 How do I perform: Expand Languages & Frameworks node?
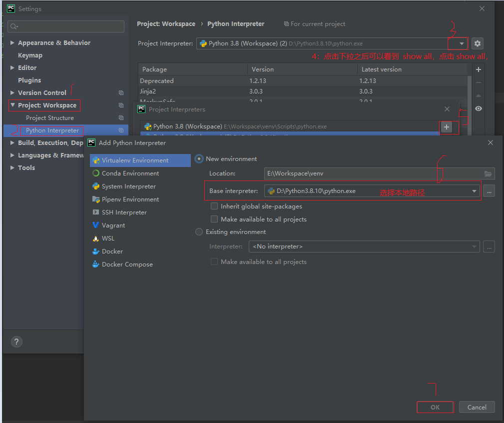[12, 155]
